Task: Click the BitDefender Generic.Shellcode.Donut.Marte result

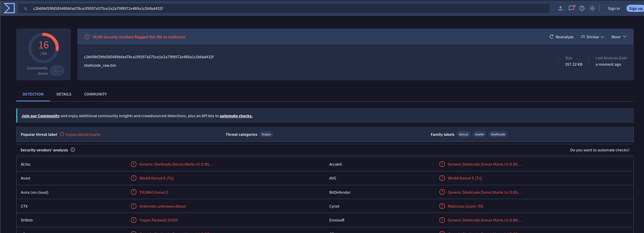Action: tap(484, 192)
